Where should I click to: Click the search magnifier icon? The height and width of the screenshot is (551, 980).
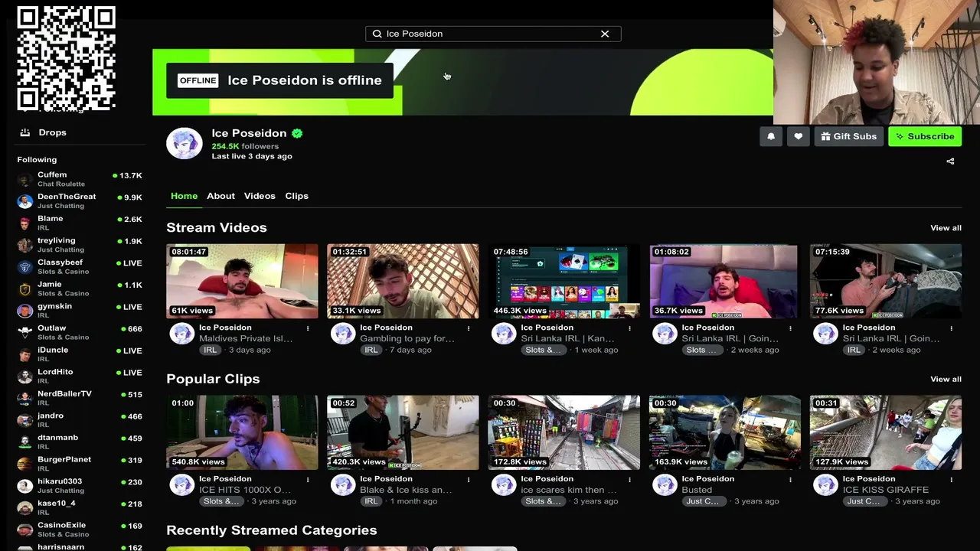(x=377, y=34)
